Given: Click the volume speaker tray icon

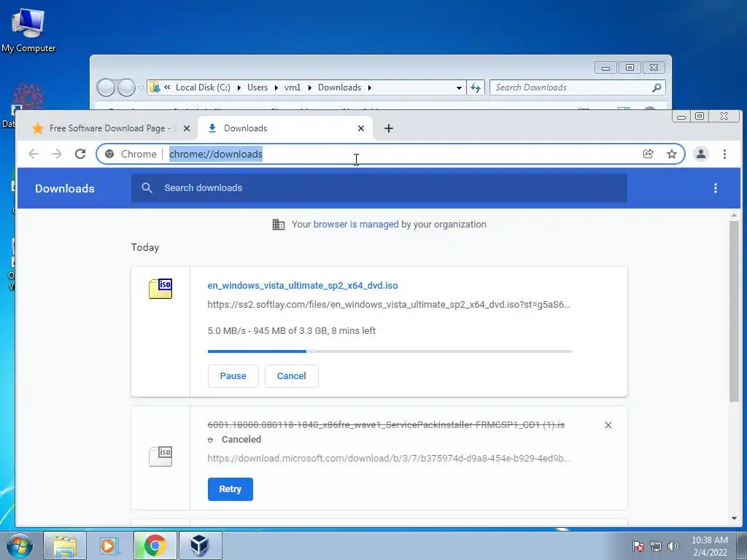Looking at the screenshot, I should 673,546.
